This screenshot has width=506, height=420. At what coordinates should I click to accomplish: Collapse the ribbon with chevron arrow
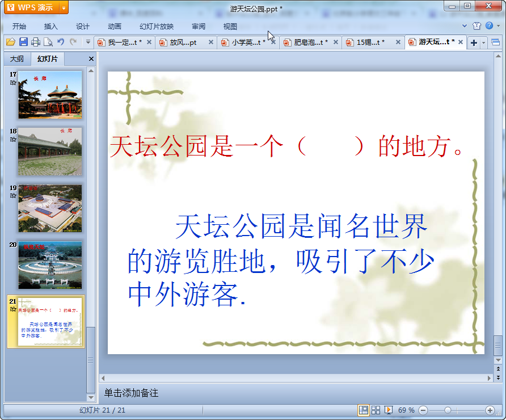pyautogui.click(x=465, y=26)
